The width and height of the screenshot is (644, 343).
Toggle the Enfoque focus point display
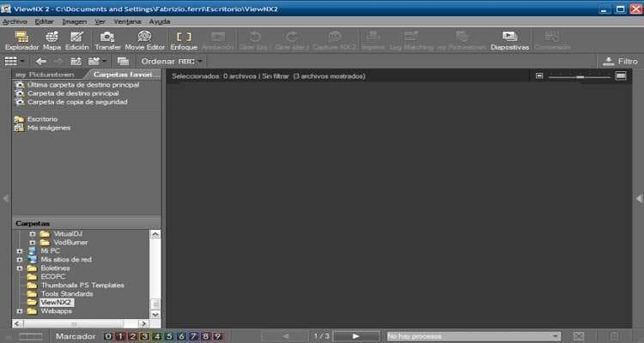pyautogui.click(x=184, y=40)
